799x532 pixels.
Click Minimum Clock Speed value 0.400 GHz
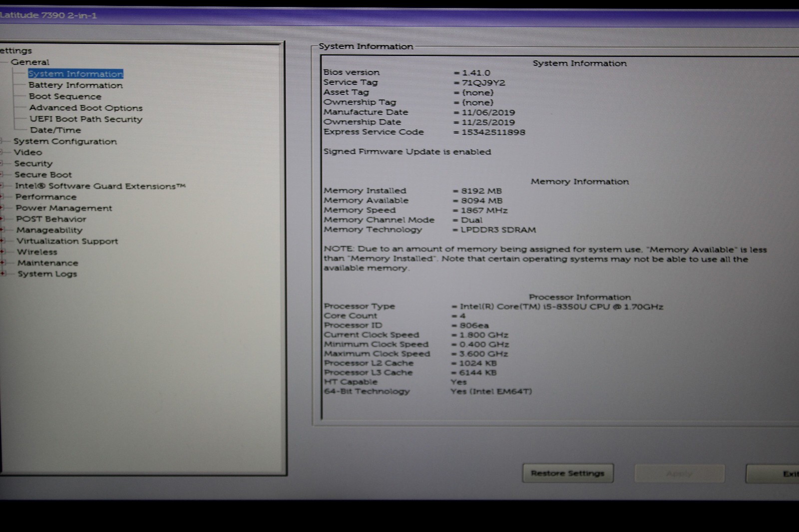pyautogui.click(x=484, y=344)
